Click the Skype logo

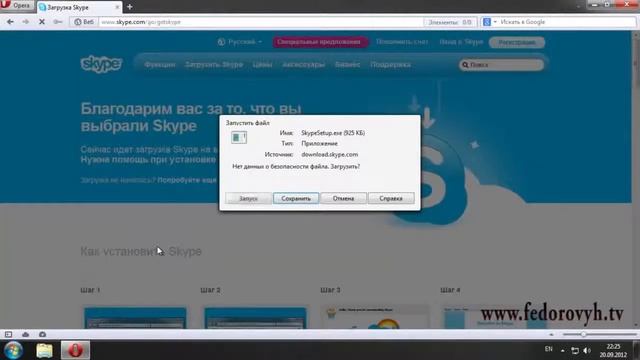[x=101, y=64]
